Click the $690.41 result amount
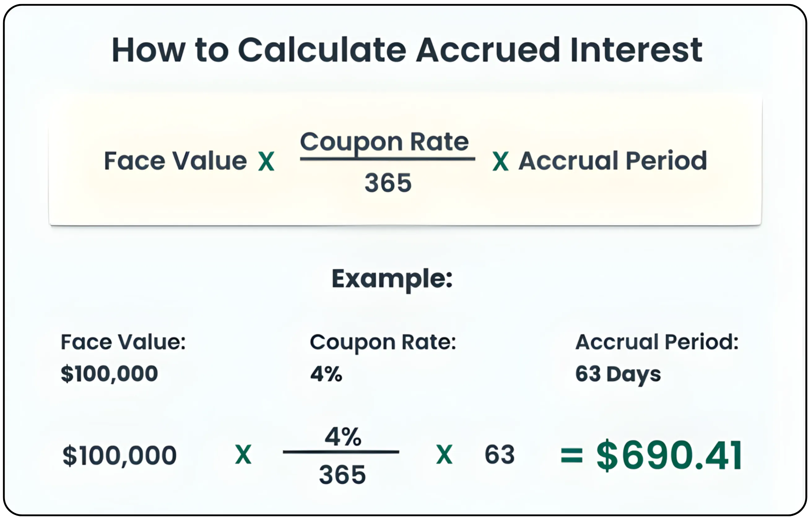Image resolution: width=812 pixels, height=519 pixels. 669,455
